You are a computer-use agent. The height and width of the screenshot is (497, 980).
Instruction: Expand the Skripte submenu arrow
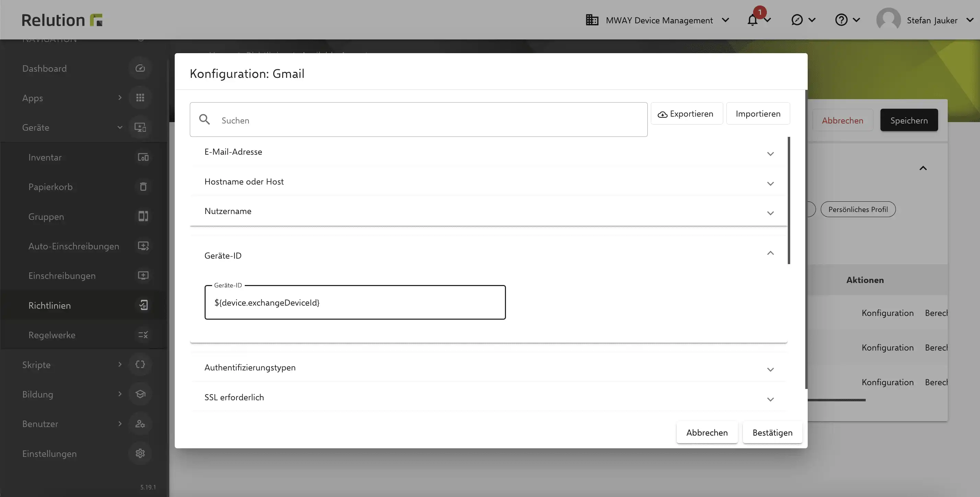point(120,364)
